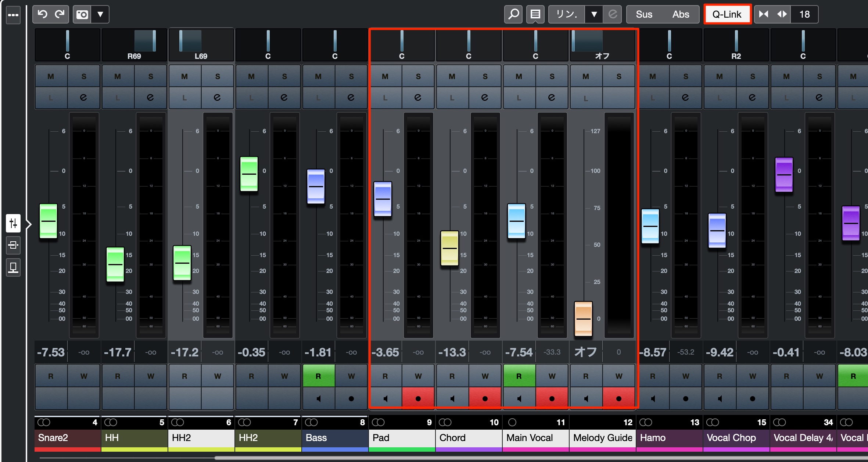This screenshot has width=868, height=462.
Task: Expand the left sidebar chevron
Action: 29,224
